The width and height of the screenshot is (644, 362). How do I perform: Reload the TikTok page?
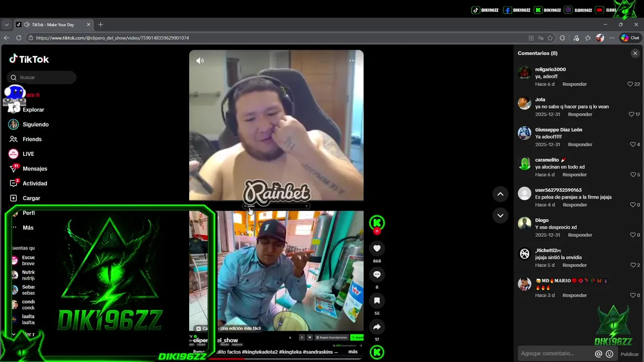click(19, 38)
